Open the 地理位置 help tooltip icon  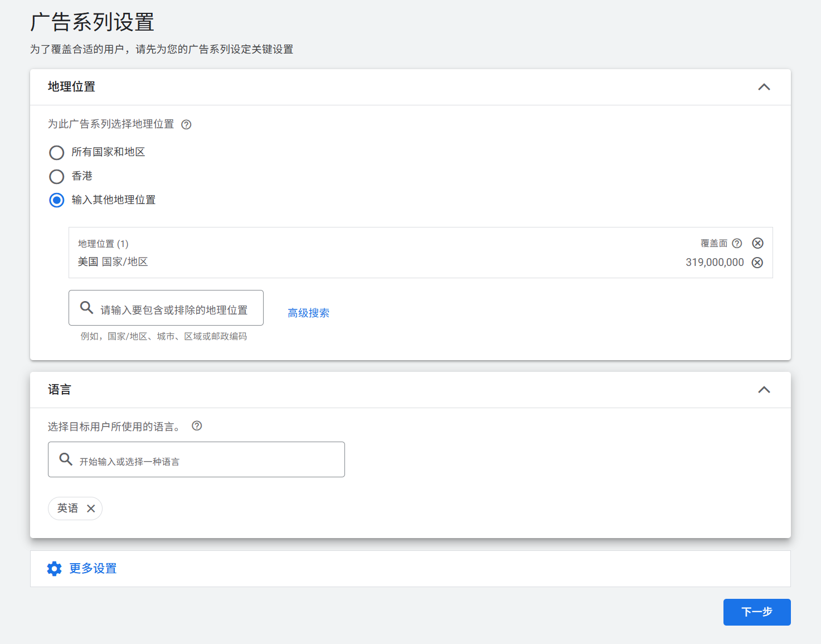tap(186, 124)
